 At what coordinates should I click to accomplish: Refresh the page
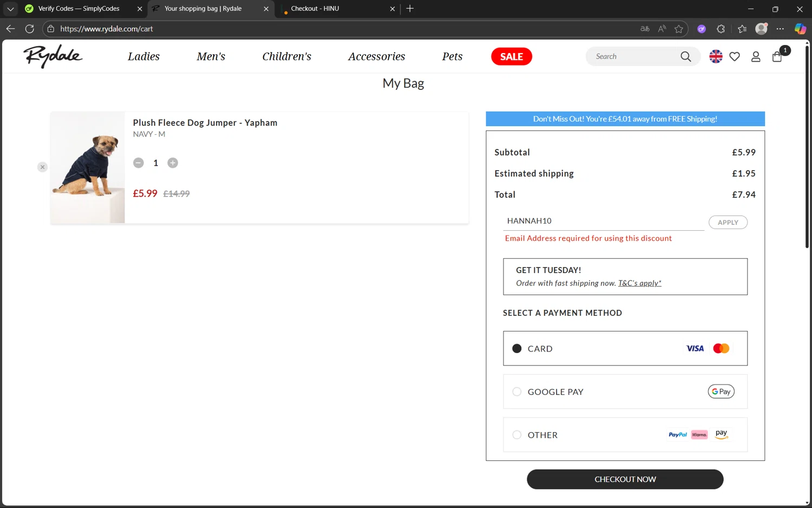(x=30, y=29)
